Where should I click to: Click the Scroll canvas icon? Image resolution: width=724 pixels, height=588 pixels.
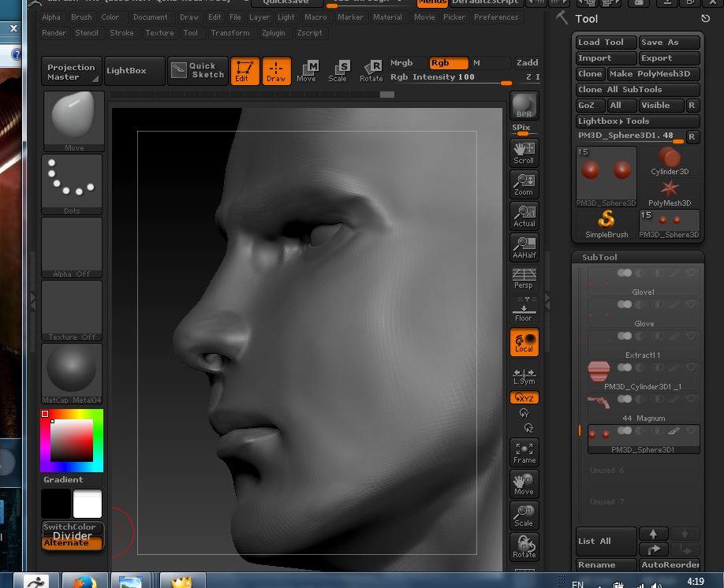coord(524,153)
